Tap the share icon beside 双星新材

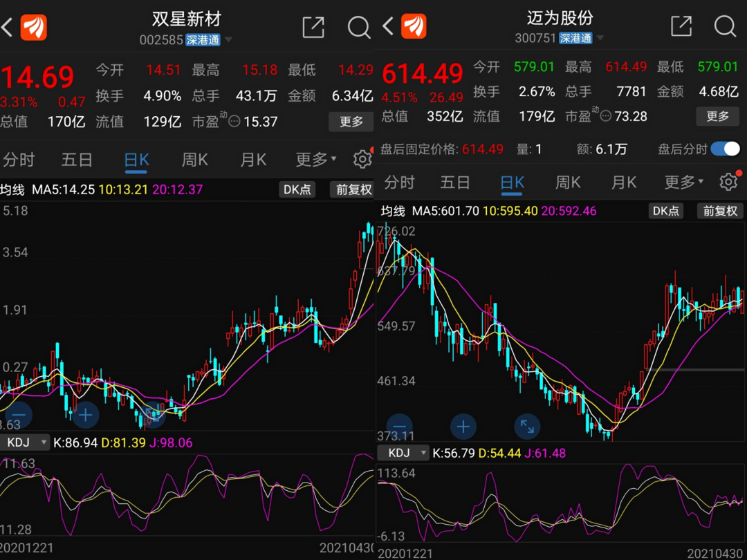pos(313,27)
